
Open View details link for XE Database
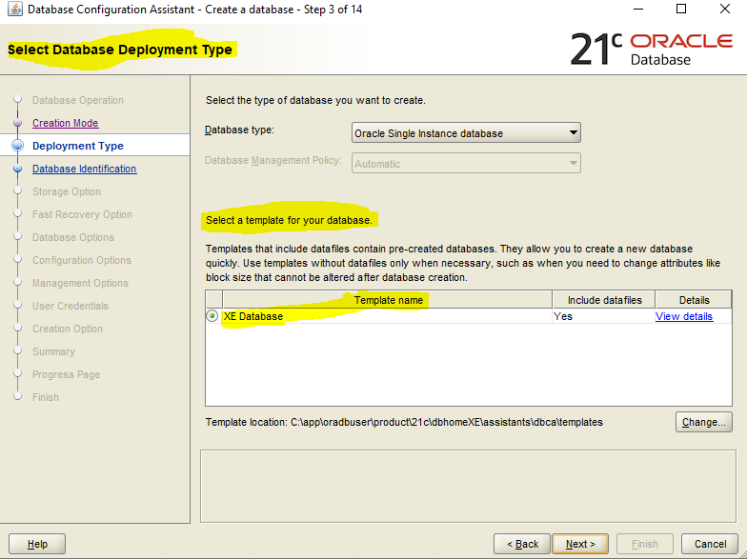[683, 316]
